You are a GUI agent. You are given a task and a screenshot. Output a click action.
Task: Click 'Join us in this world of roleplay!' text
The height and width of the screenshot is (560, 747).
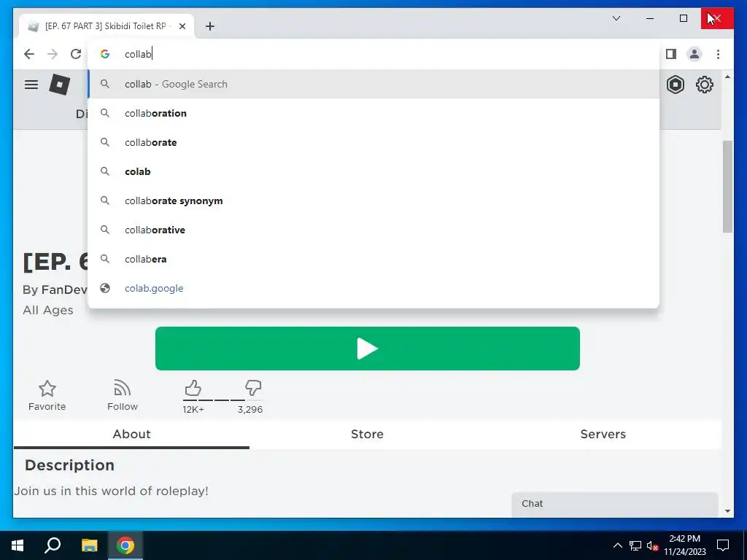(111, 491)
